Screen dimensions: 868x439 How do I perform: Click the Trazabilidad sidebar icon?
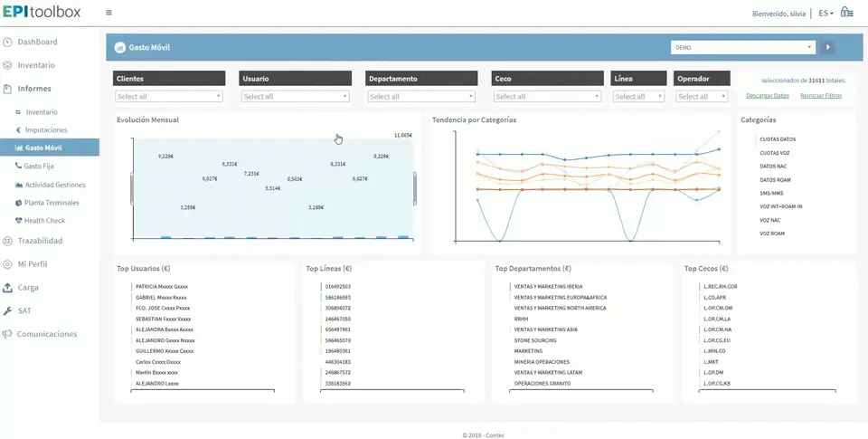[x=7, y=241]
